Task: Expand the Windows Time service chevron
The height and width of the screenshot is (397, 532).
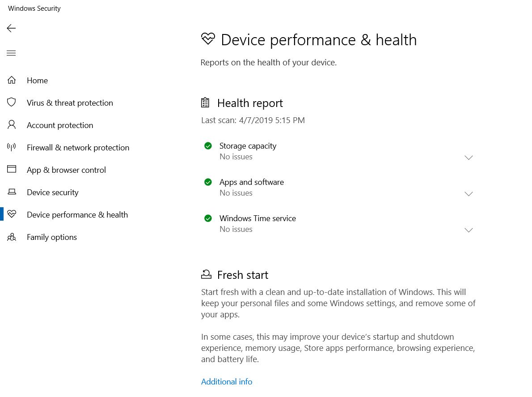Action: click(x=469, y=230)
